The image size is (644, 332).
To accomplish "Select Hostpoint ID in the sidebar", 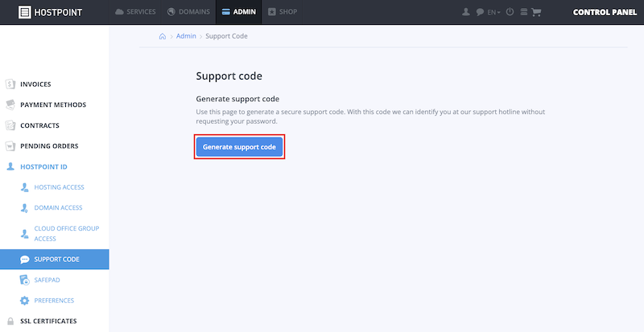I will pos(44,167).
